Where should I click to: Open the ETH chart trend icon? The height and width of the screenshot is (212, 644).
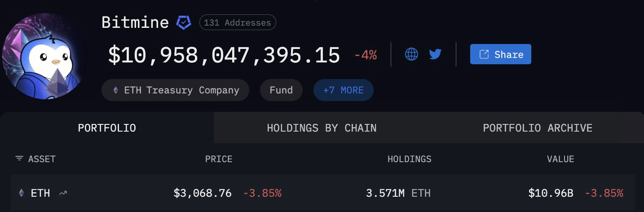click(x=63, y=193)
